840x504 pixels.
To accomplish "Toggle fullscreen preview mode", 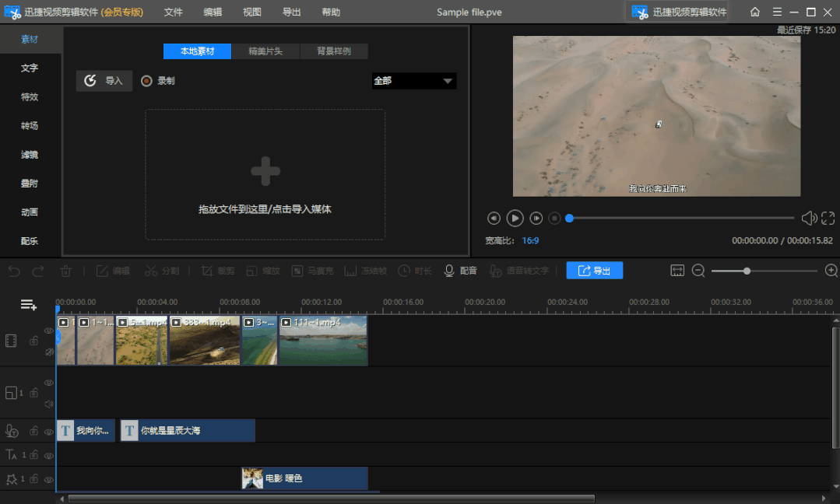I will [x=828, y=219].
